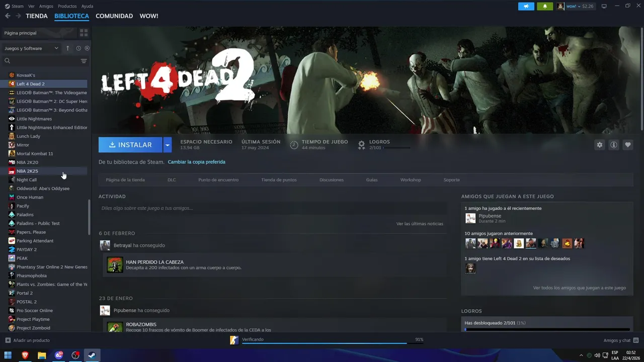This screenshot has height=362, width=644.
Task: Click the library search field
Action: [x=45, y=61]
